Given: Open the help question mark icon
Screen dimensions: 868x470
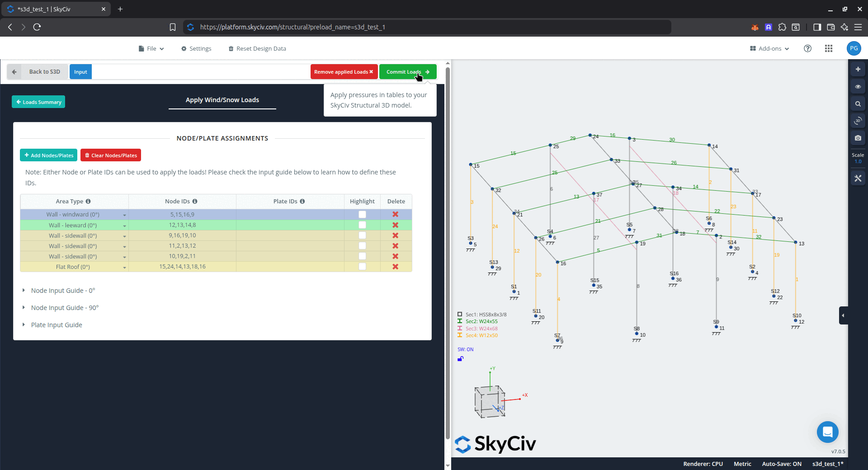Looking at the screenshot, I should click(807, 48).
